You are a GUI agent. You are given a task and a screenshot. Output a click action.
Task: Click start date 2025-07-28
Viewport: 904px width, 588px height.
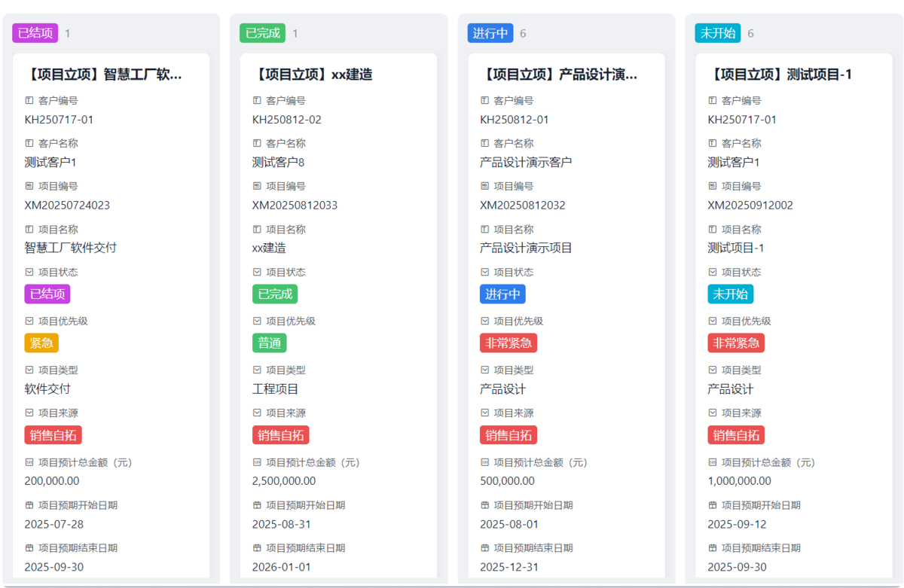54,524
